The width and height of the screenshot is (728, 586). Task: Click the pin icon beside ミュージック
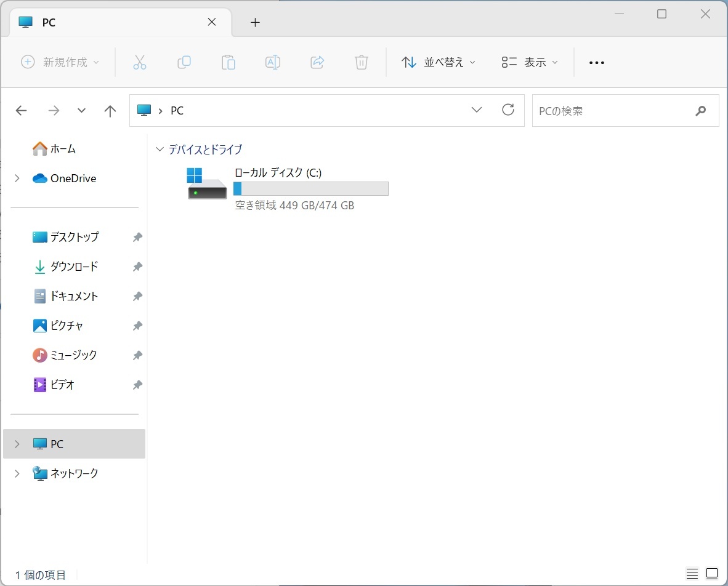click(137, 355)
